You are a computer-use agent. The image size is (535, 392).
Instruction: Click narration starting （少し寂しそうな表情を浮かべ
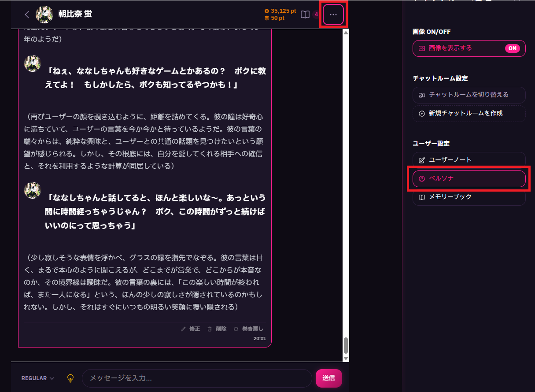pyautogui.click(x=144, y=282)
